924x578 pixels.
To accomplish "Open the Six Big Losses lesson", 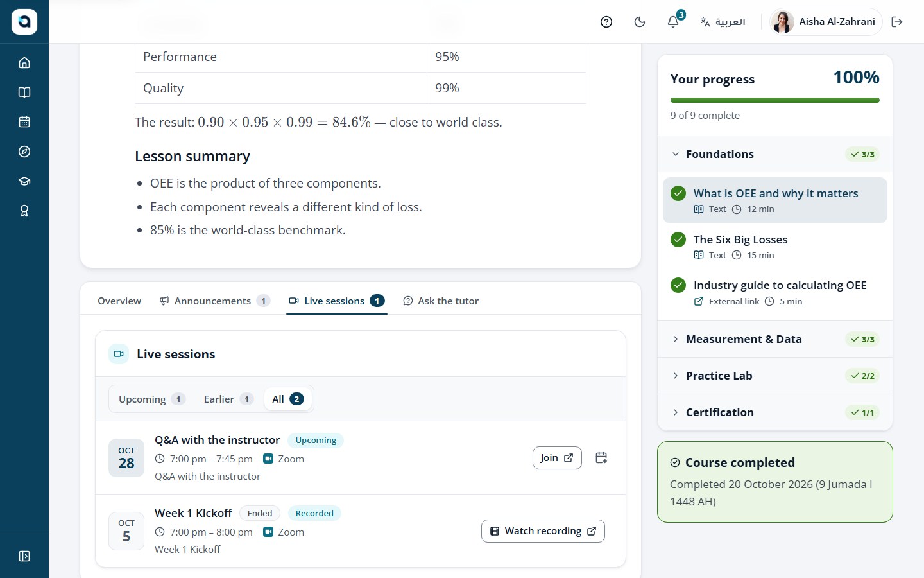I will (775, 247).
